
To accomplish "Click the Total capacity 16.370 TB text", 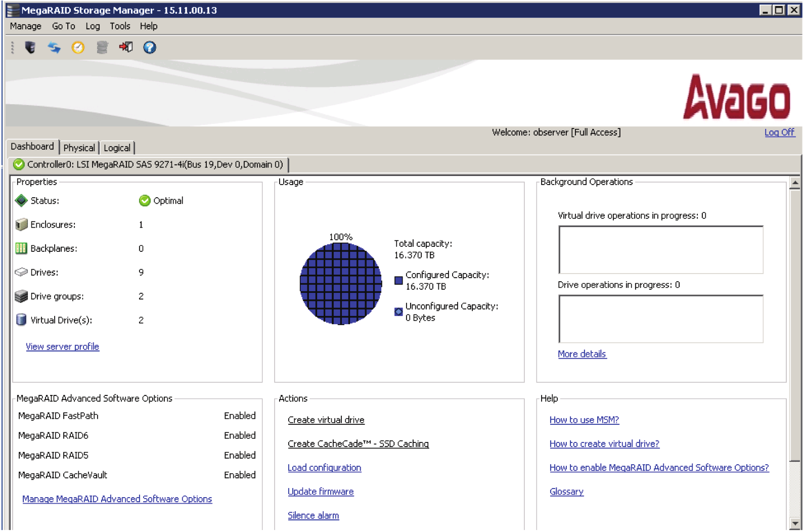I will click(x=423, y=249).
